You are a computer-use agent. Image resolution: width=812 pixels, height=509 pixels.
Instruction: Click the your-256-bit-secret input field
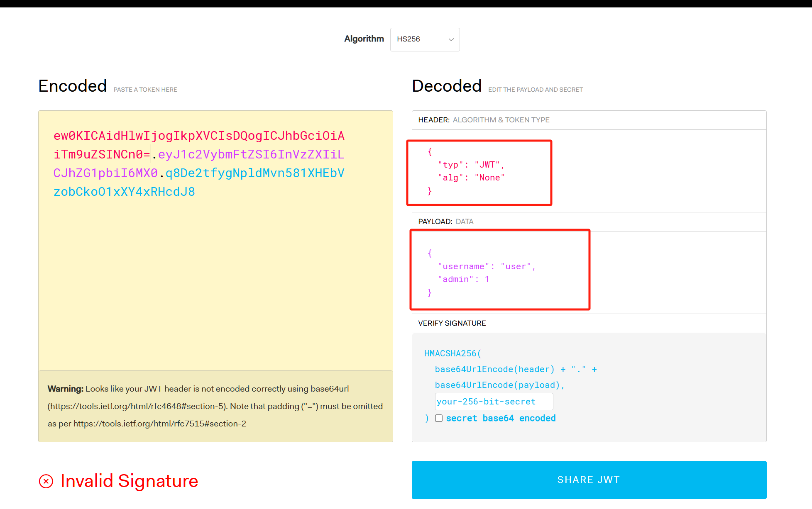click(494, 402)
